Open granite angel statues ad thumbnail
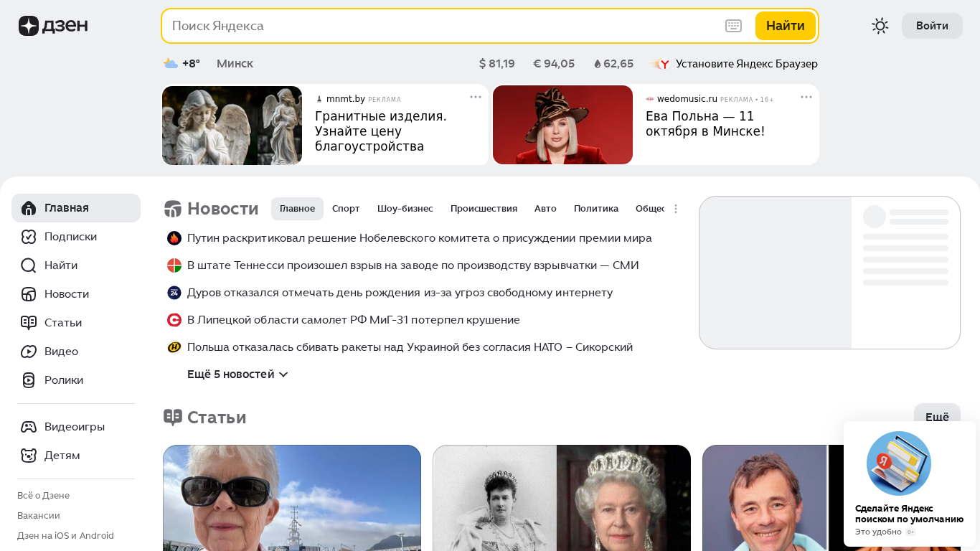 pyautogui.click(x=232, y=126)
